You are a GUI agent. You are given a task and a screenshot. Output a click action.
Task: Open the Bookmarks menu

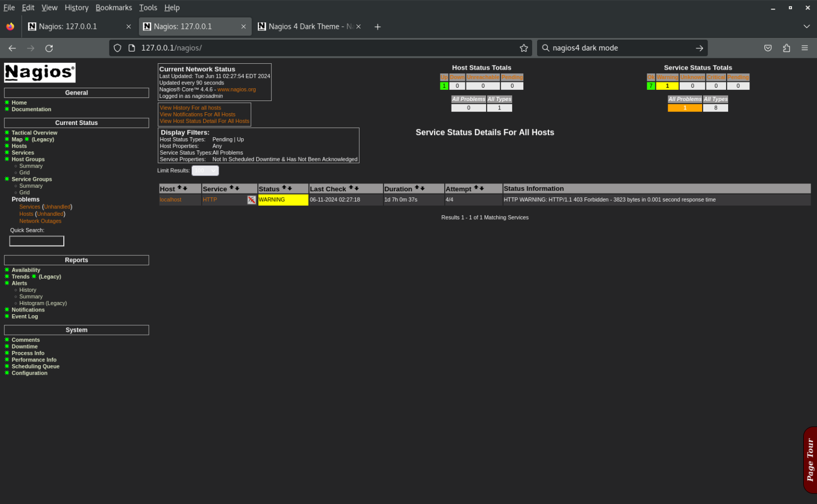[114, 7]
